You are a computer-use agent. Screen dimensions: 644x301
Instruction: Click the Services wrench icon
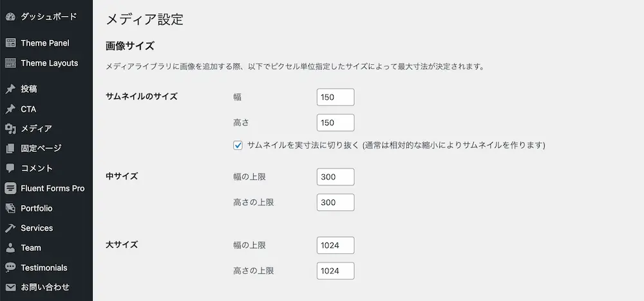10,228
